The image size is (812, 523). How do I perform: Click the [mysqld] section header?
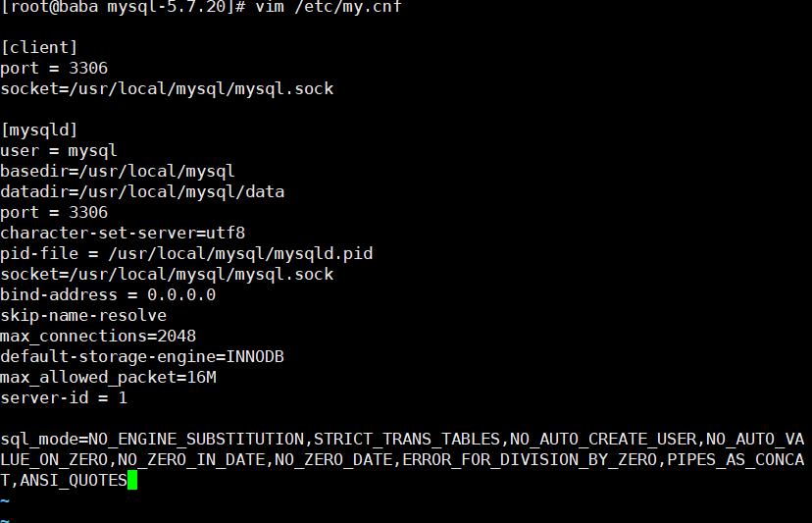(38, 130)
